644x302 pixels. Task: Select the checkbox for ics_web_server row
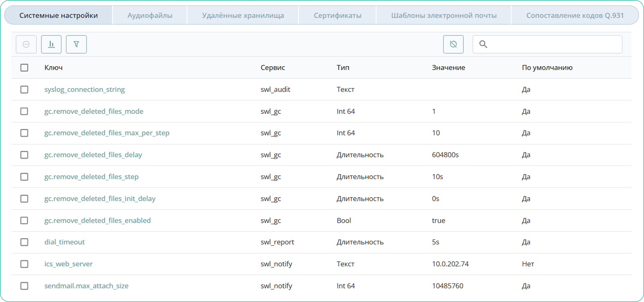coord(24,264)
